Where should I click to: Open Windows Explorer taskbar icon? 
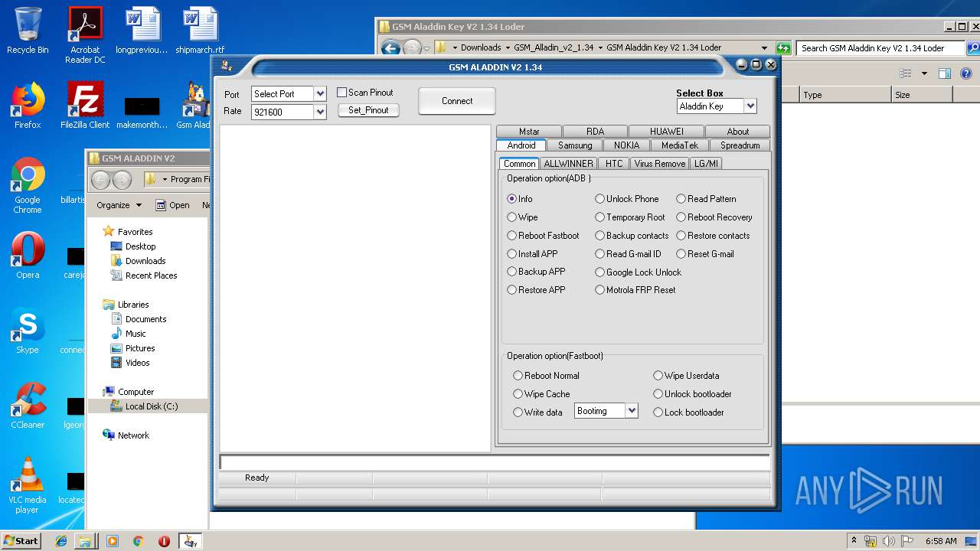tap(84, 541)
